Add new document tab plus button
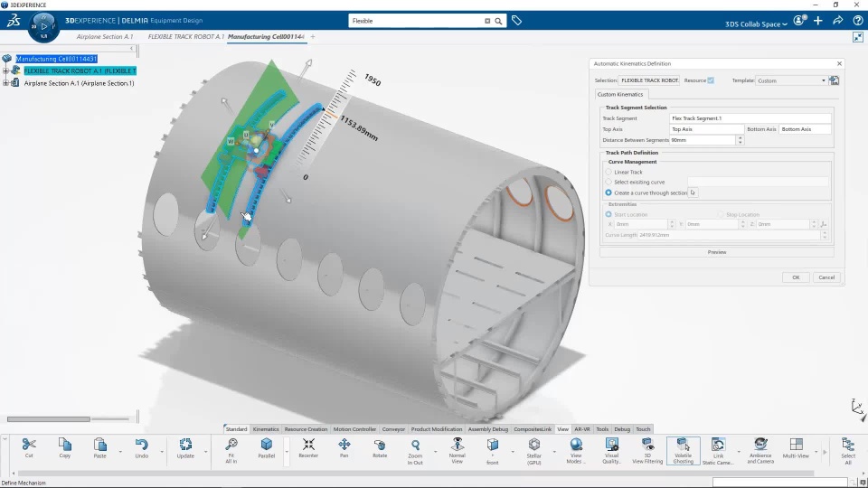The width and height of the screenshot is (868, 488). click(x=313, y=36)
